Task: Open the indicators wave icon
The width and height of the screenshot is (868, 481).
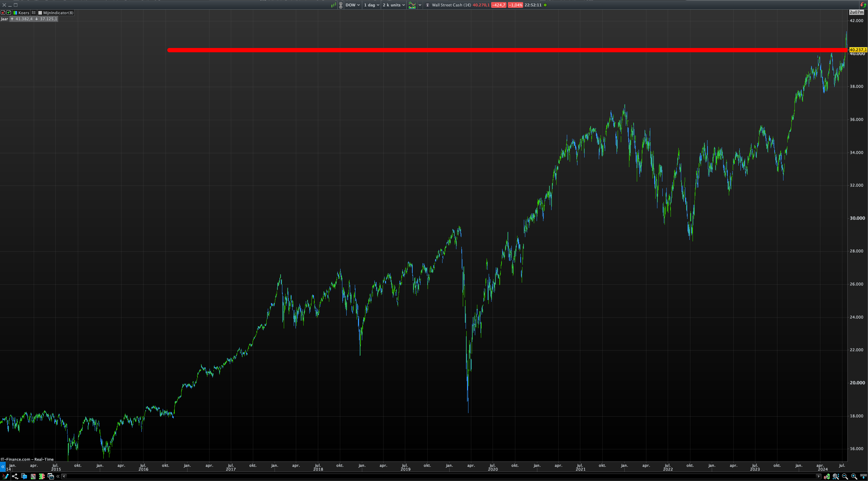Action: [412, 5]
